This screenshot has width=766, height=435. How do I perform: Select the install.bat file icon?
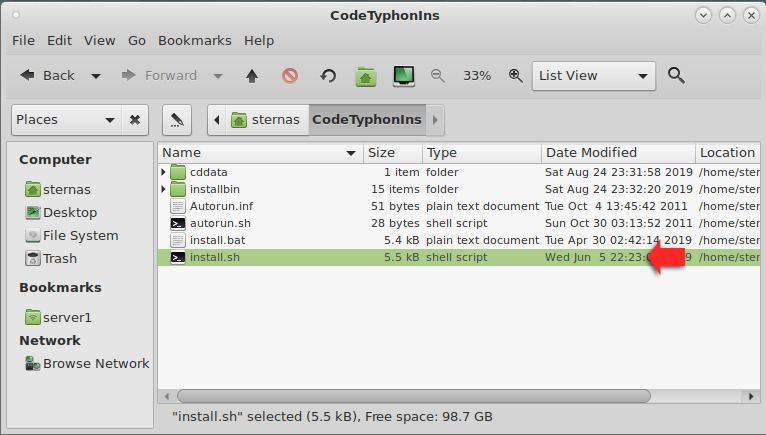(x=178, y=240)
